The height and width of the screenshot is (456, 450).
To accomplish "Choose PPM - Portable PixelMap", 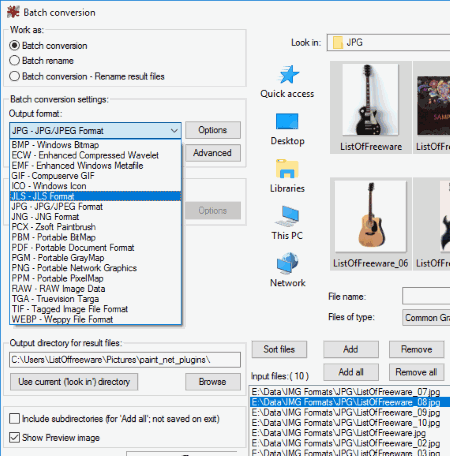I will click(95, 278).
